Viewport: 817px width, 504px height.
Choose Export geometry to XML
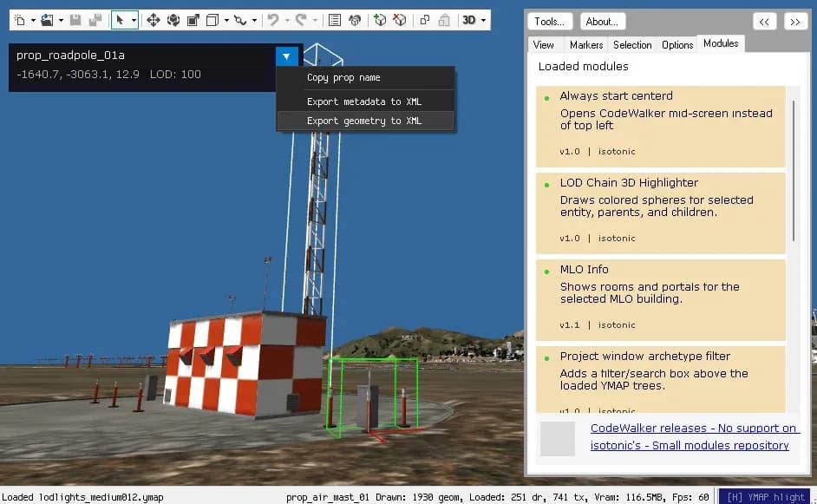(x=364, y=121)
